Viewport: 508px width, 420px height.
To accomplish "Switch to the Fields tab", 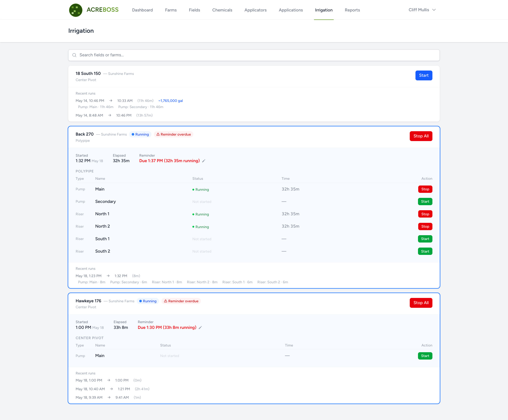I will (194, 10).
